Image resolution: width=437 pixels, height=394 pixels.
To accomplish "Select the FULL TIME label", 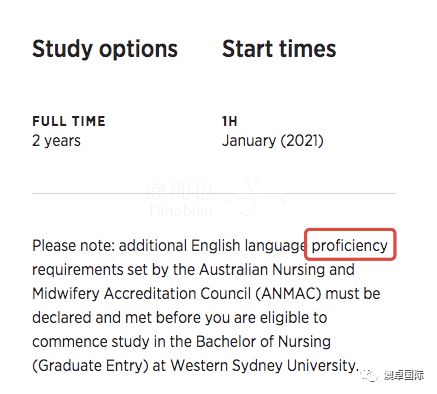I will (x=69, y=121).
